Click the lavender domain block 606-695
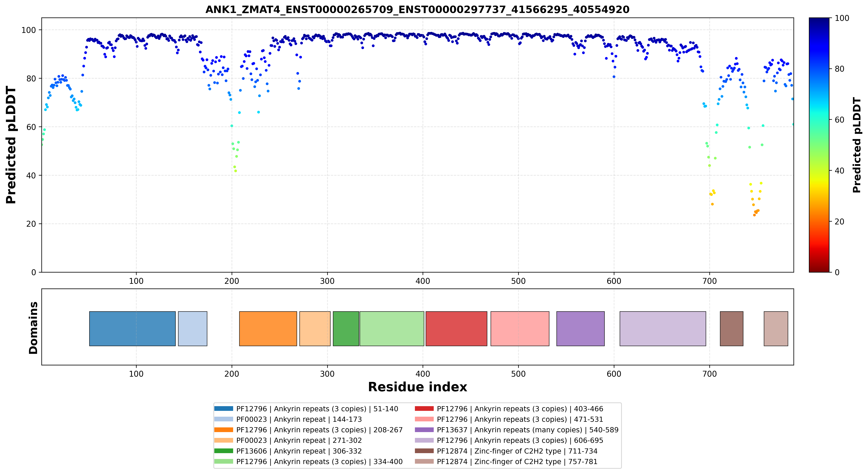The image size is (868, 474). [x=663, y=329]
